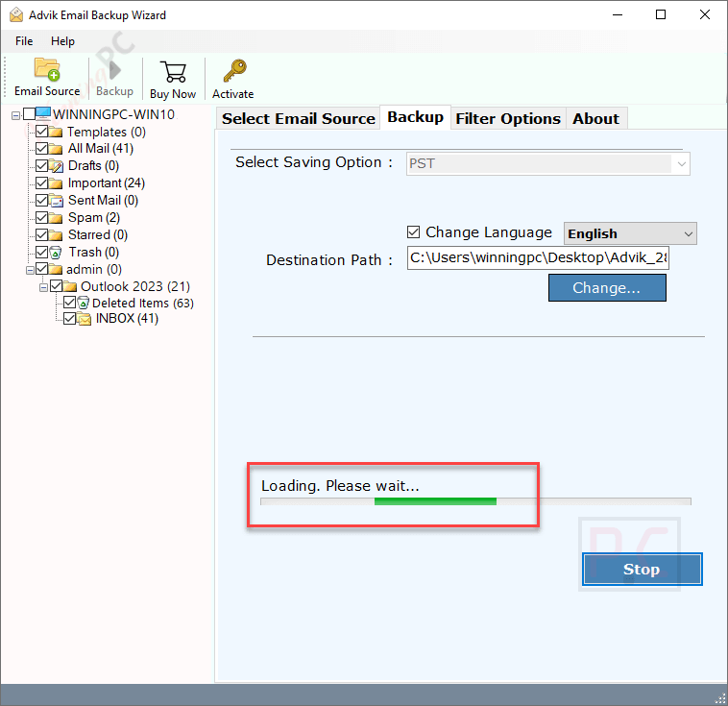Select the WINNINGPC-WIN10 tree label
Image resolution: width=728 pixels, height=706 pixels.
point(113,114)
